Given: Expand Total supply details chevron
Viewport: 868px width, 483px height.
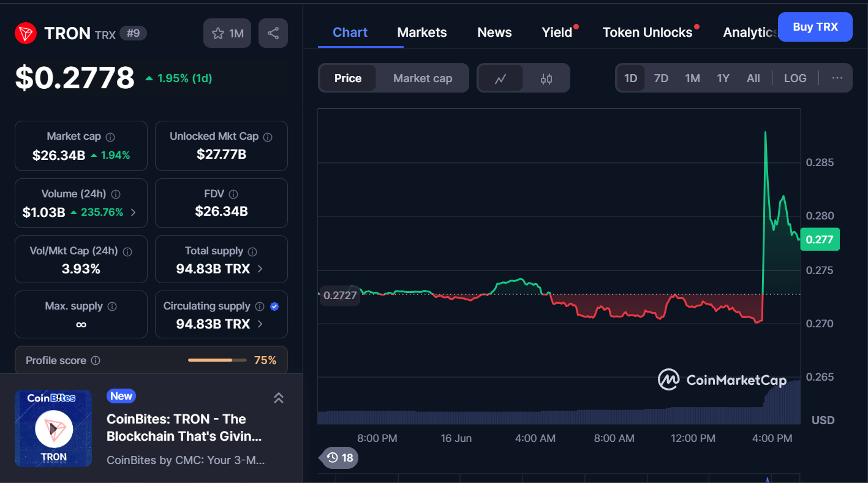Looking at the screenshot, I should tap(260, 268).
